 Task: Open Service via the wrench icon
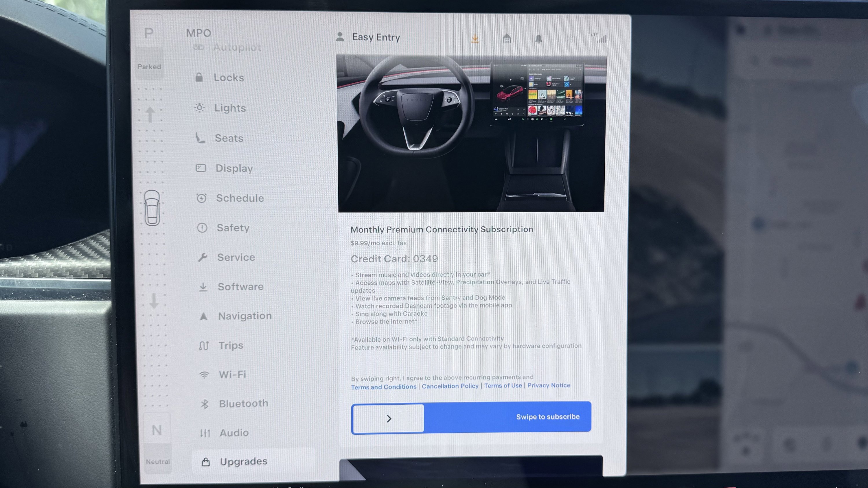pyautogui.click(x=203, y=257)
